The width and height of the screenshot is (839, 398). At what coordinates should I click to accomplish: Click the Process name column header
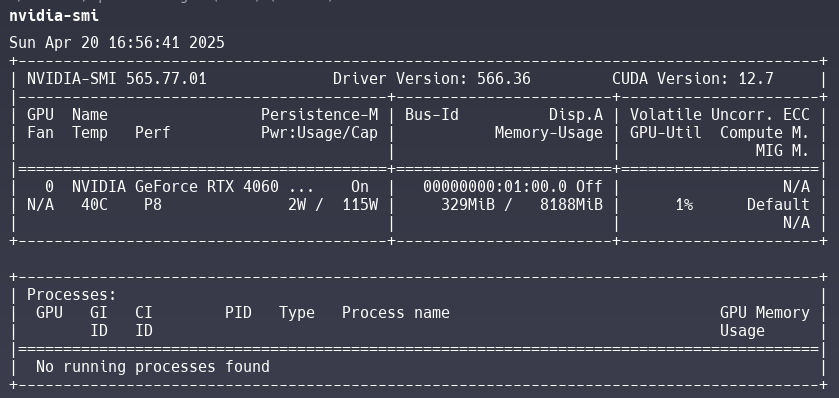396,313
